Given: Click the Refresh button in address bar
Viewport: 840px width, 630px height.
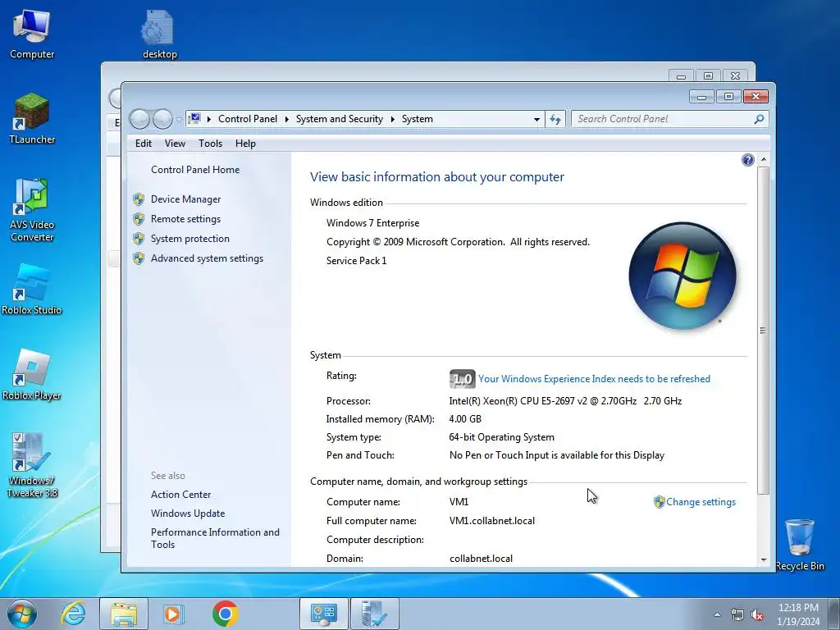Looking at the screenshot, I should click(555, 119).
